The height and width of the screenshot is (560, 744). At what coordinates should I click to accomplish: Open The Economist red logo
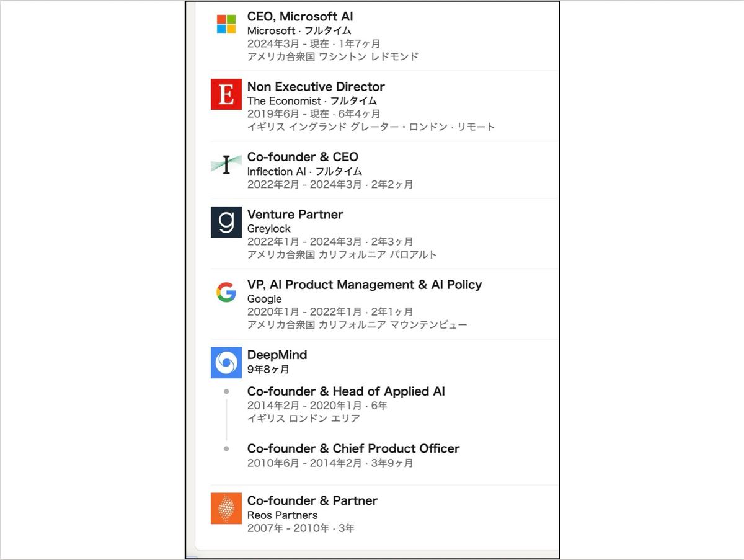[x=226, y=94]
